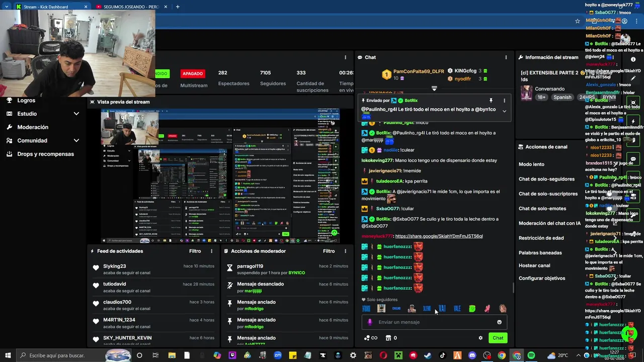Click Slyking23 in the activity feed
Viewport: 644px width, 362px height.
coord(115,266)
